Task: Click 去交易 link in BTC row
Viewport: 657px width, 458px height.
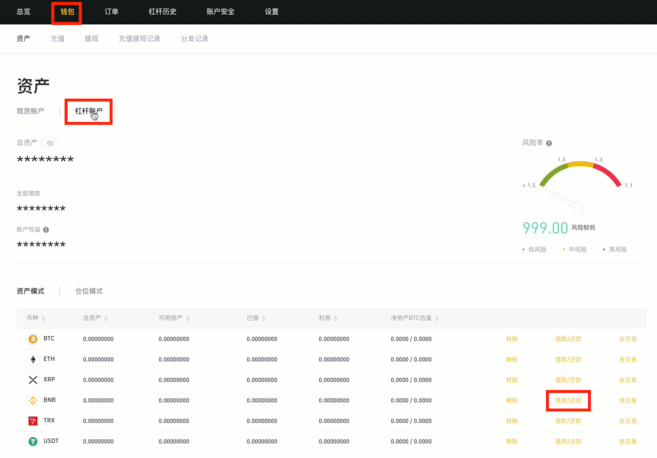Action: 627,339
